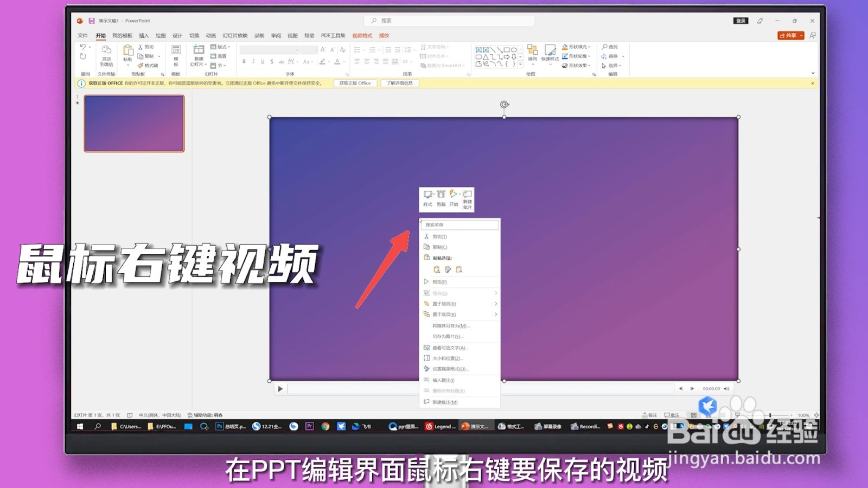868x488 pixels.
Task: Click the 获取正版 Office button
Action: (355, 83)
